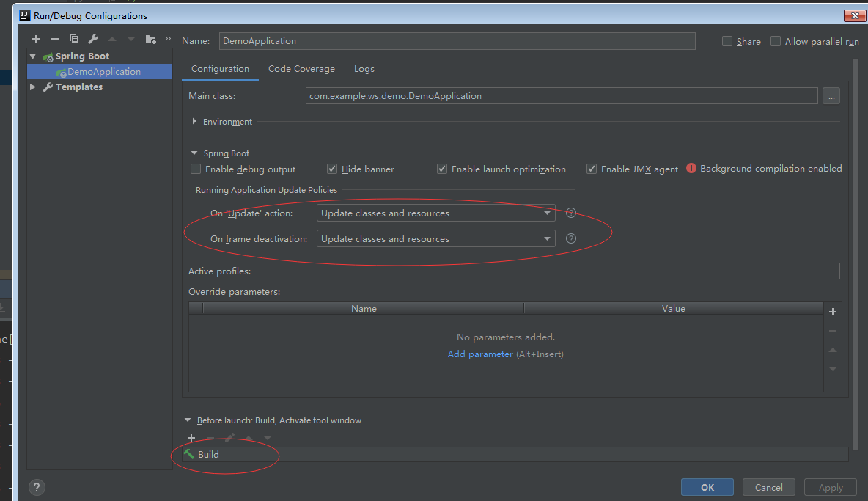This screenshot has height=501, width=868.
Task: Open edit templates wrench icon
Action: point(93,39)
